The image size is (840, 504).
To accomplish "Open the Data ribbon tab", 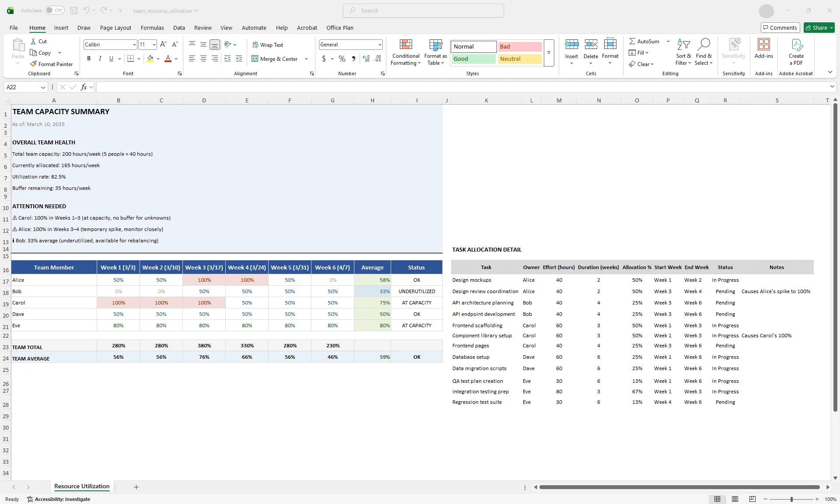I will point(179,28).
